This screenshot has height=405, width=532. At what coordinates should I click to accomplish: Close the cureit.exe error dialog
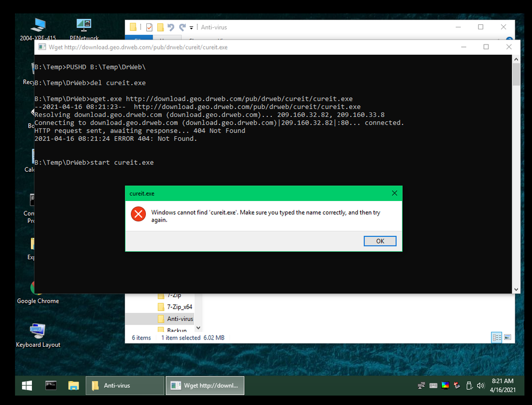(x=394, y=193)
